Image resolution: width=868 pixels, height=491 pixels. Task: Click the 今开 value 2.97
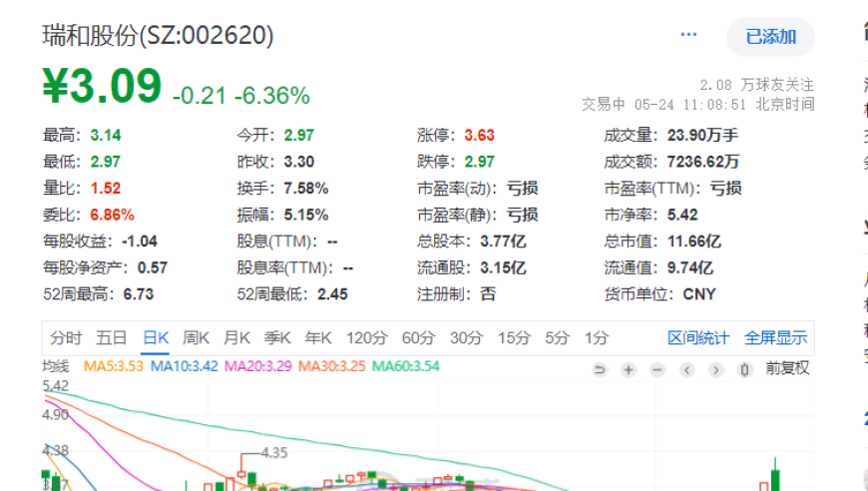click(x=299, y=135)
